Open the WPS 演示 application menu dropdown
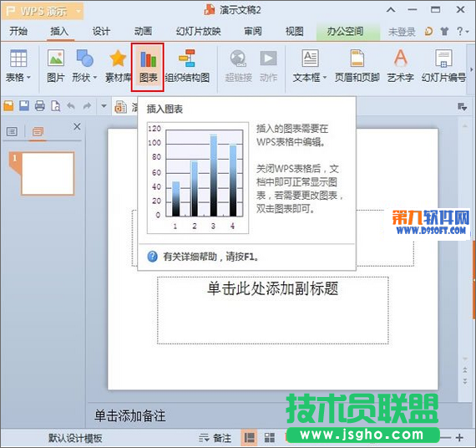 [78, 11]
